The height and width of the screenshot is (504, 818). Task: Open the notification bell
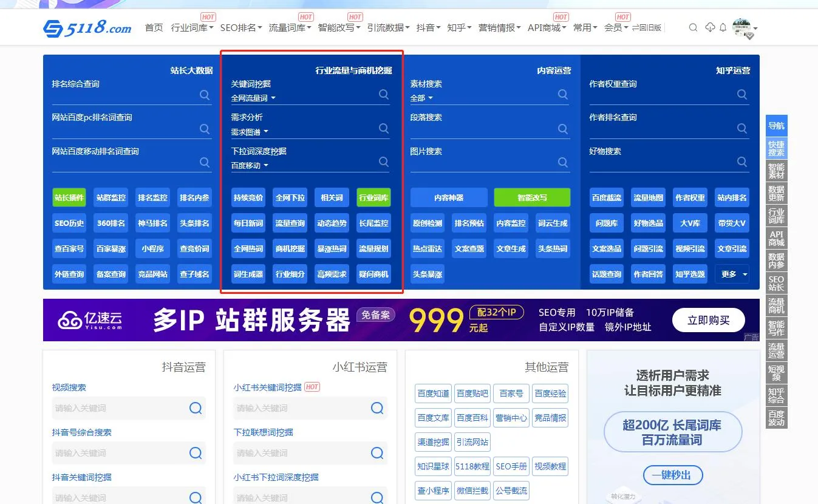[723, 28]
